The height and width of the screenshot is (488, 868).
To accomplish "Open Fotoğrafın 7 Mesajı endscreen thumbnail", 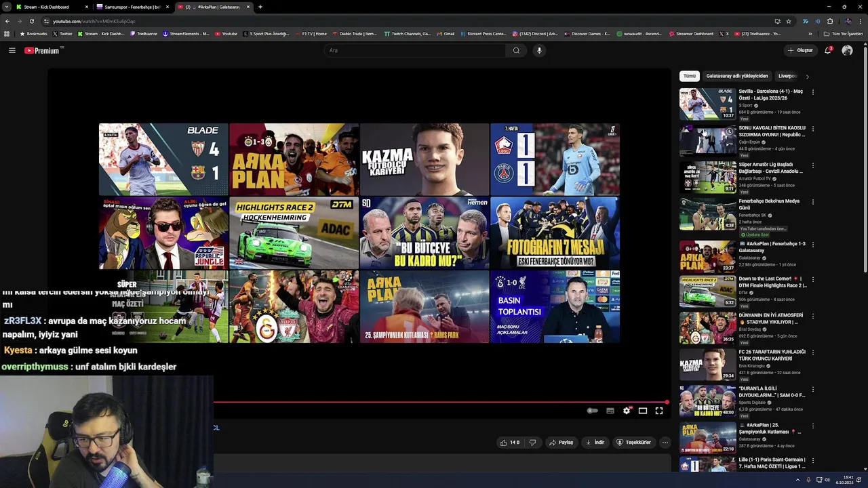I will [x=555, y=233].
